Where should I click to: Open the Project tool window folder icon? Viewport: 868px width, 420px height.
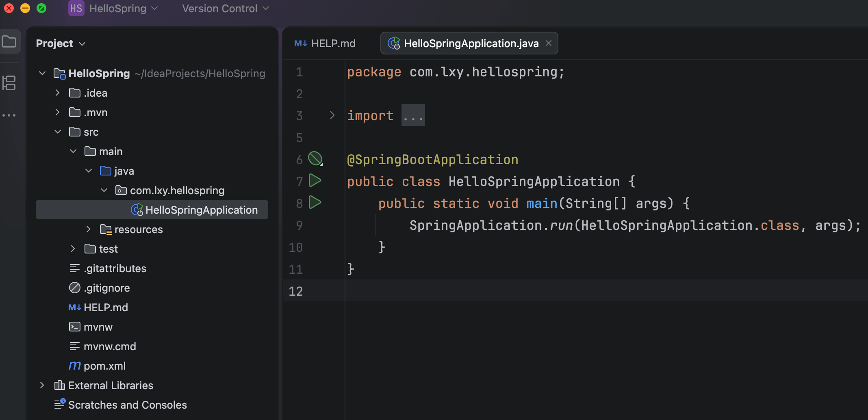pyautogui.click(x=9, y=41)
